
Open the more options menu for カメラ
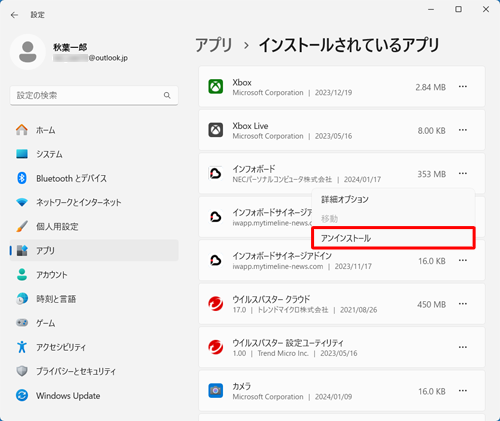[463, 391]
